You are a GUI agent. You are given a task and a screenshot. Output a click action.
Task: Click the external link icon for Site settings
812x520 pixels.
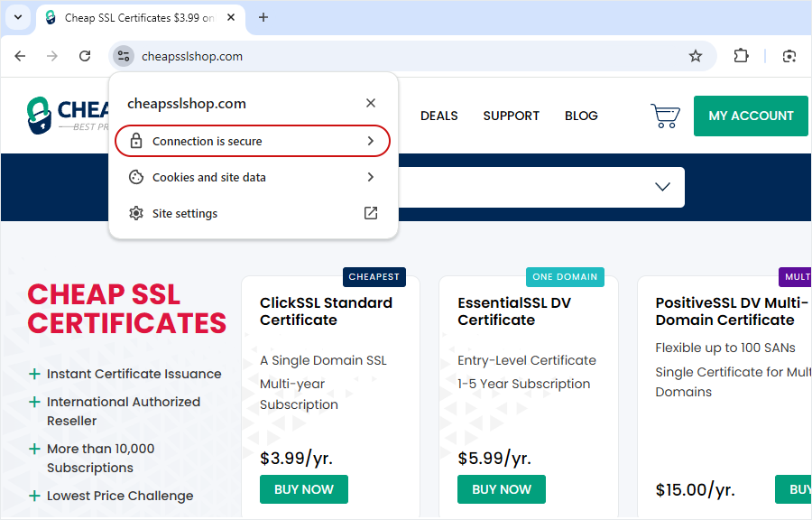pyautogui.click(x=371, y=213)
